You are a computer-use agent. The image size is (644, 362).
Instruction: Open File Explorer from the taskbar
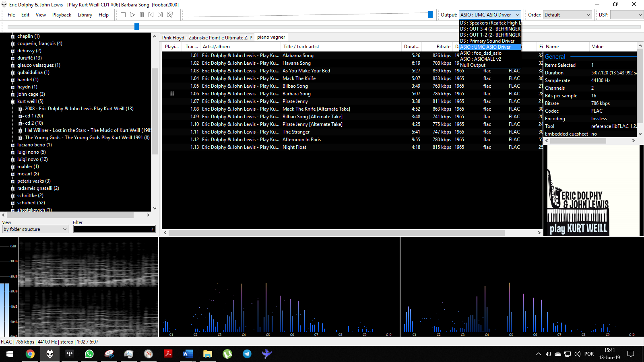(208, 354)
